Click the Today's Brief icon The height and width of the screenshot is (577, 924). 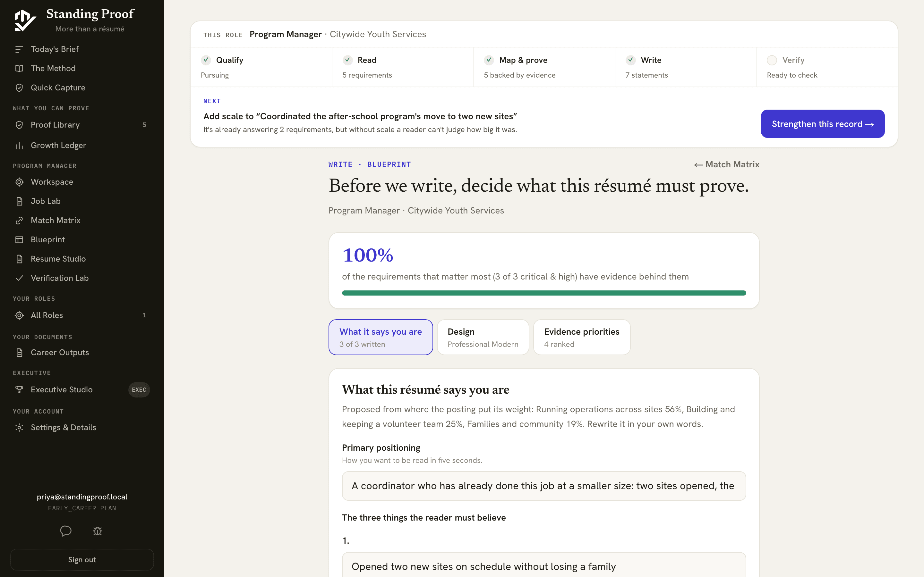coord(19,49)
